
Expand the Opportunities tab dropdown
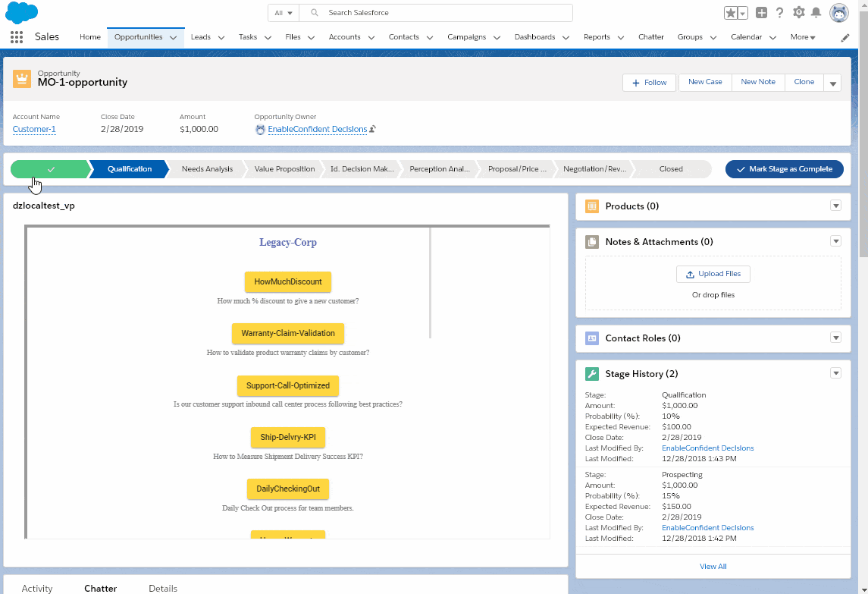pyautogui.click(x=174, y=36)
